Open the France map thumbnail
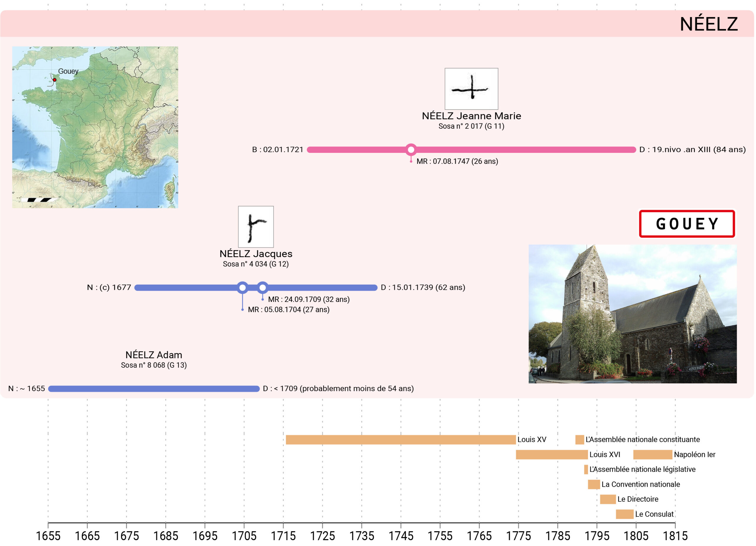756x546 pixels. point(95,127)
